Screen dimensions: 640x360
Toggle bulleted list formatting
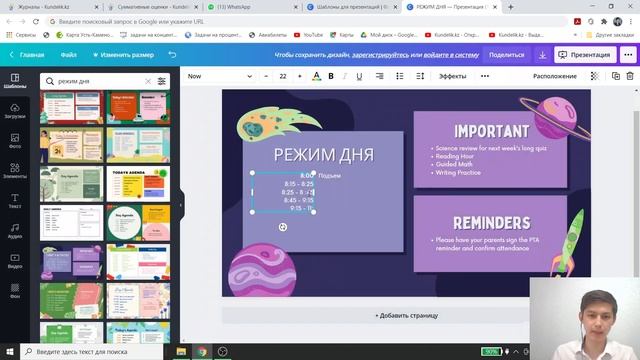(400, 76)
